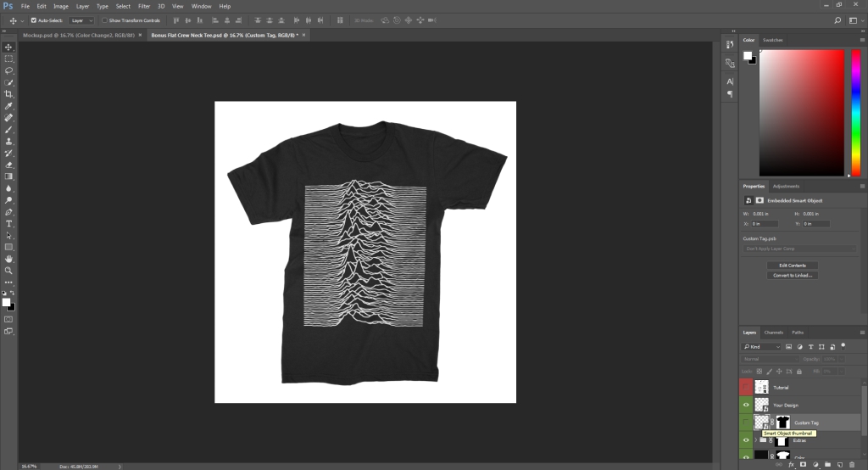Select the Blur tool

pyautogui.click(x=8, y=188)
